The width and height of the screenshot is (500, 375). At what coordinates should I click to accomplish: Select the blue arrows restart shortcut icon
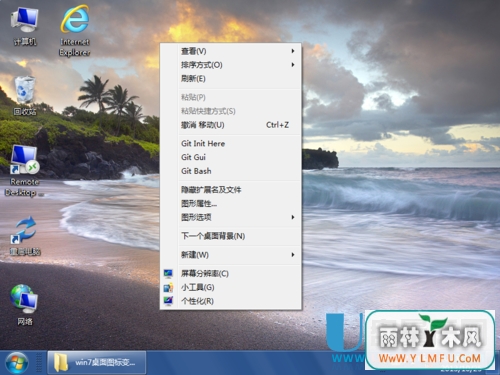(x=25, y=236)
